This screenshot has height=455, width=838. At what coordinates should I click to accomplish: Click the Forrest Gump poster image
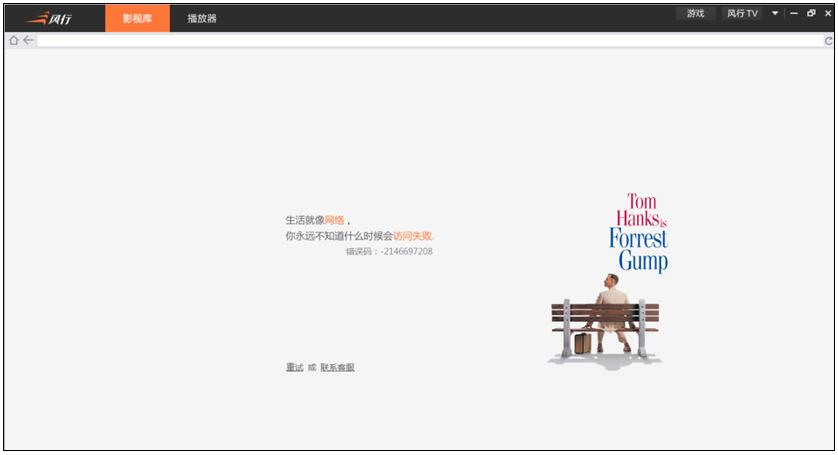(x=607, y=281)
